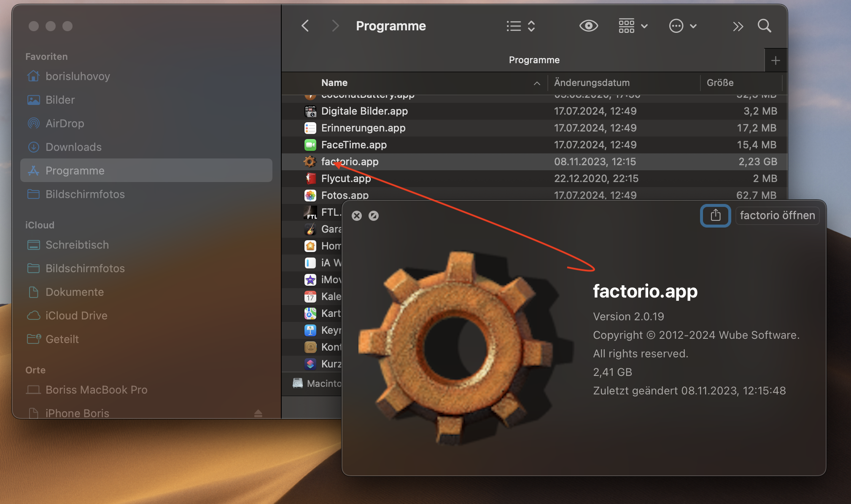
Task: Click the iMovie star icon
Action: pyautogui.click(x=310, y=280)
